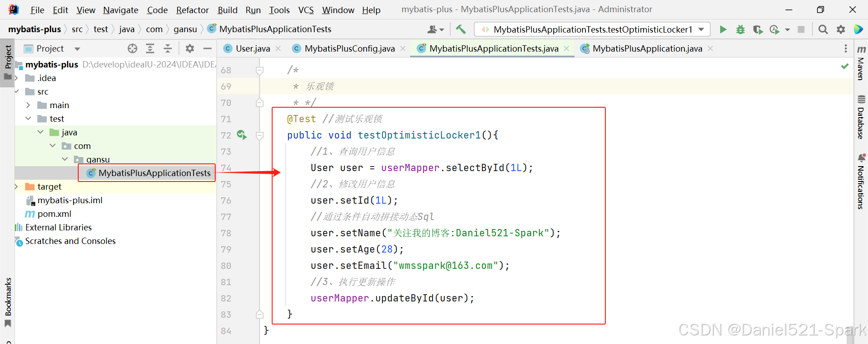The image size is (868, 344).
Task: Open the Database tool window
Action: [861, 117]
